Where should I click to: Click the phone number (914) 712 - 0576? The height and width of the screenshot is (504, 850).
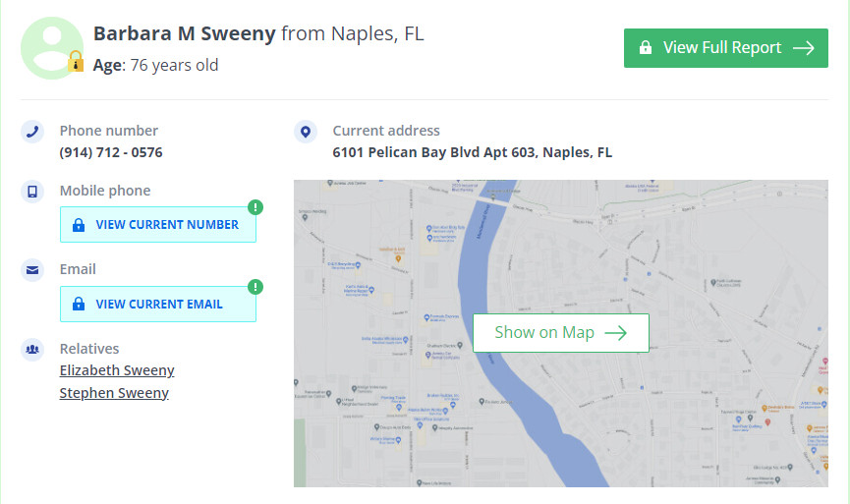pos(111,152)
